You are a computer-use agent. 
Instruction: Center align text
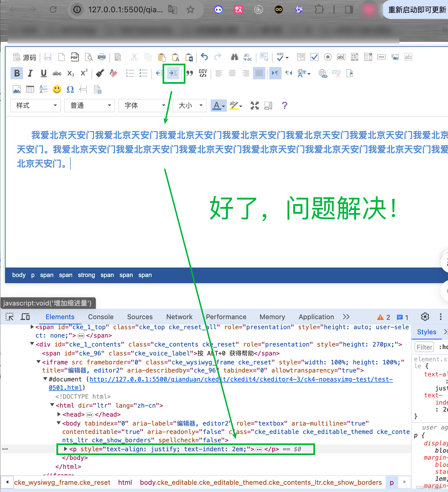(232, 73)
